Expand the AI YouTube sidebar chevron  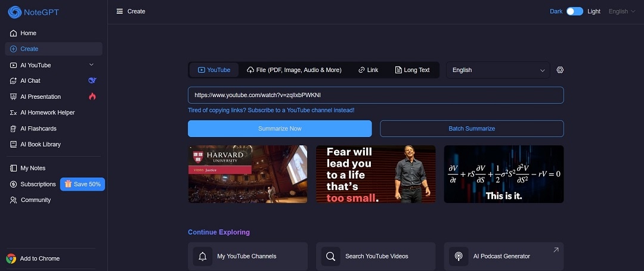[x=92, y=65]
